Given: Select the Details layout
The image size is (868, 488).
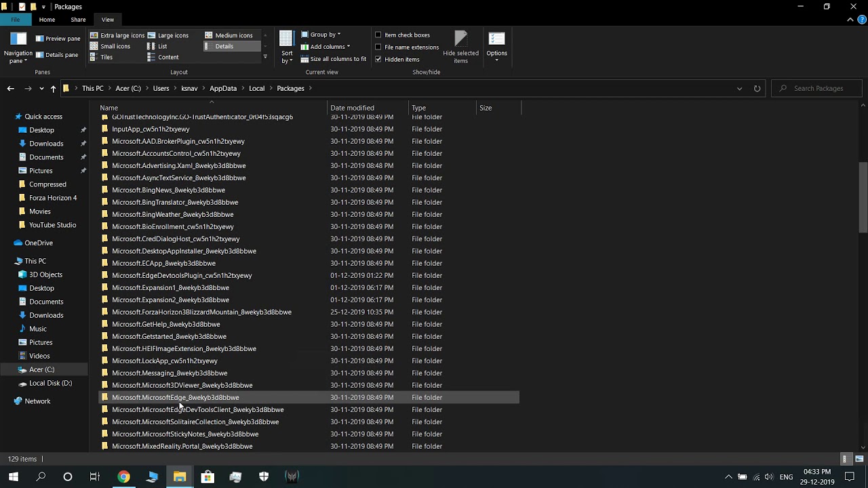Looking at the screenshot, I should (x=232, y=46).
